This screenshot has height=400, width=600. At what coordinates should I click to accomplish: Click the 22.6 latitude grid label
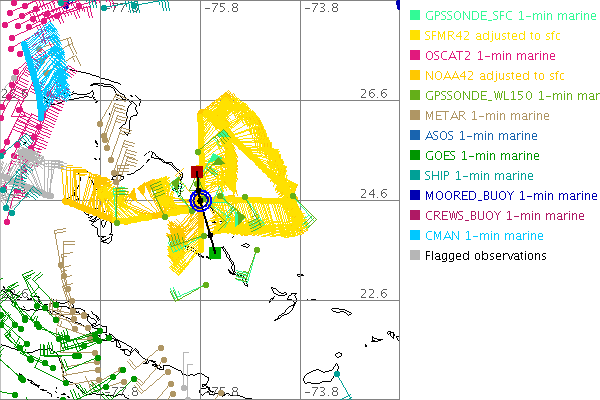point(373,293)
